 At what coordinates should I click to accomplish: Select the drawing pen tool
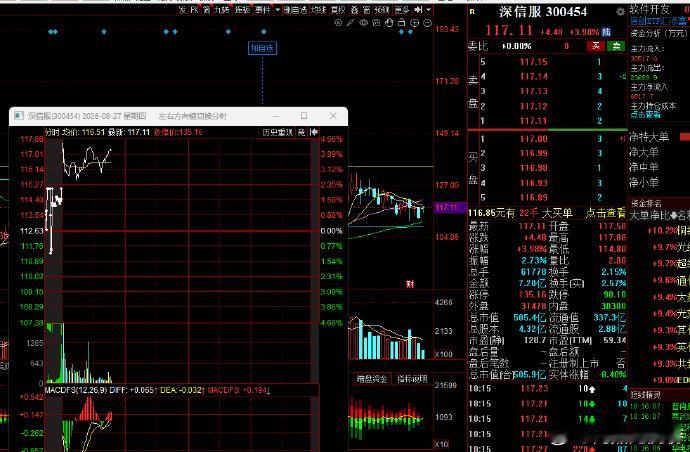(350, 22)
